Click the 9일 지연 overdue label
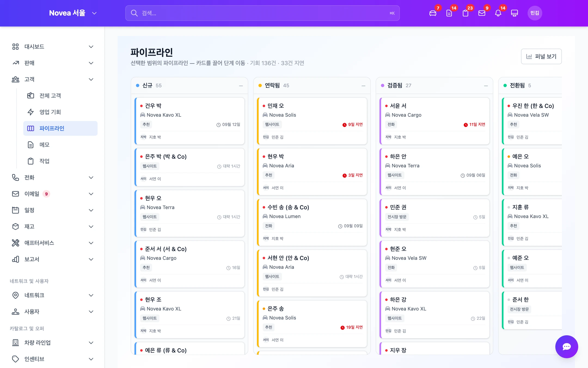The height and width of the screenshot is (368, 588). pyautogui.click(x=353, y=125)
